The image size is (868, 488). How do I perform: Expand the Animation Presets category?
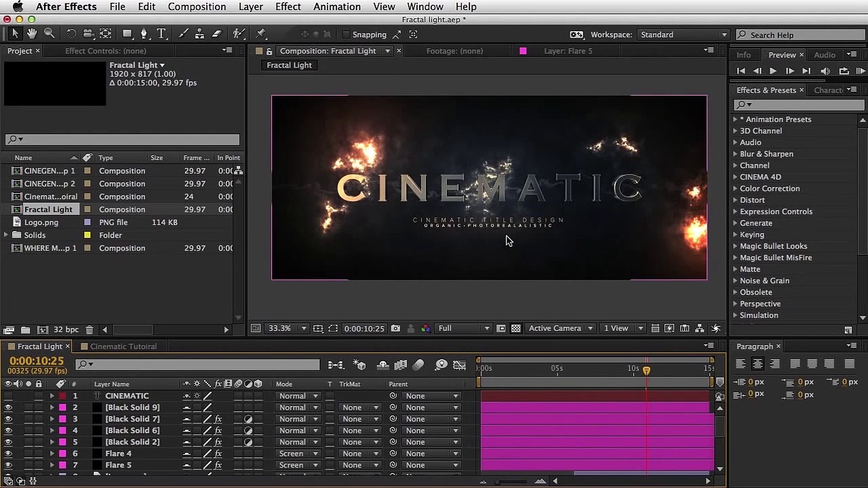(735, 119)
